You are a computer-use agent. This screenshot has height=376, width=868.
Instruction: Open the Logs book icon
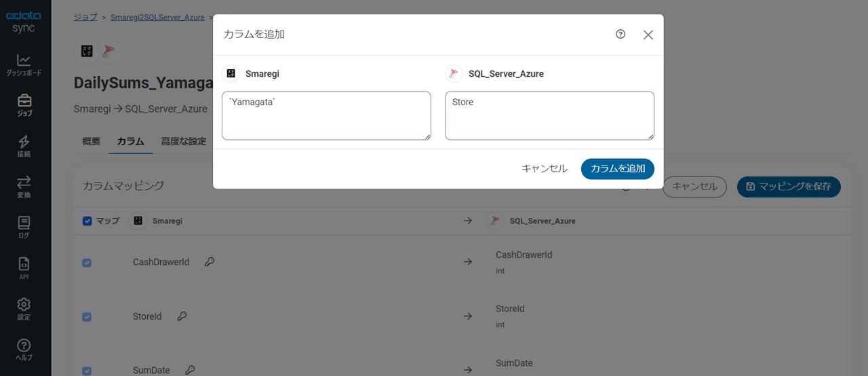(24, 228)
